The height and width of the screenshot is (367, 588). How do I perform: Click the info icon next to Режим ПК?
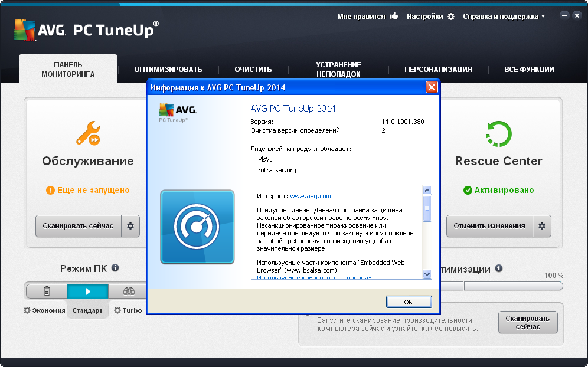coord(115,268)
